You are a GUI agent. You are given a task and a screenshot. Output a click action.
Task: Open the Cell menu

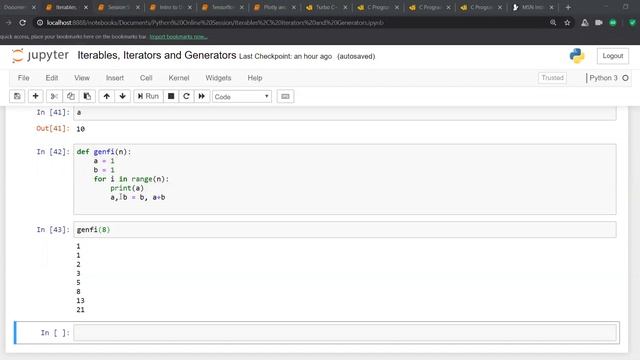point(146,78)
